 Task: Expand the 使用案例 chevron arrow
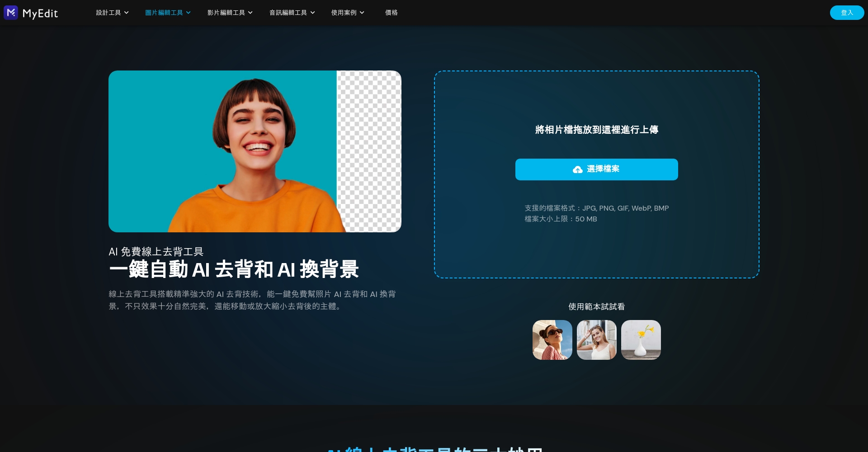point(362,13)
